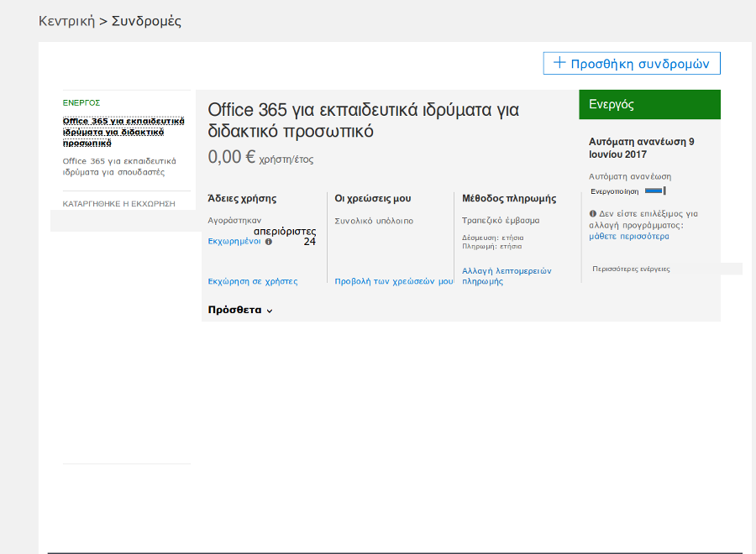756x554 pixels.
Task: Toggle the Αυτόματη ανανέωση switch
Action: coord(655,191)
